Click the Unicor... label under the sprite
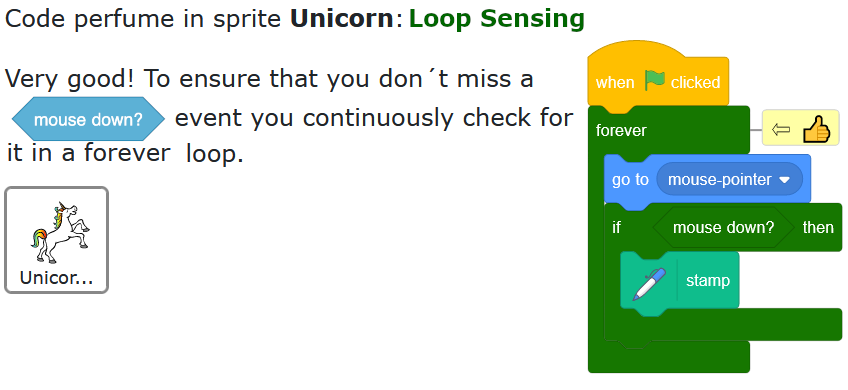848x390 pixels. (x=56, y=277)
